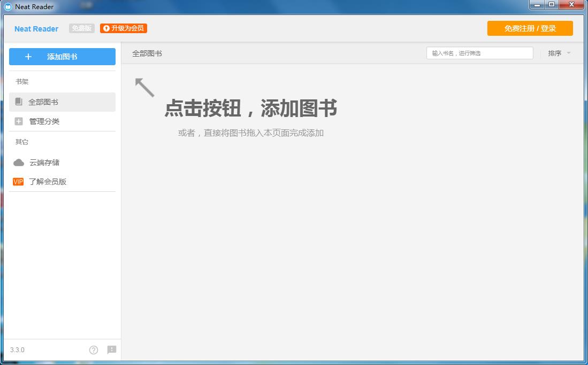Click 免费注册 / 登录 orange button

[530, 28]
